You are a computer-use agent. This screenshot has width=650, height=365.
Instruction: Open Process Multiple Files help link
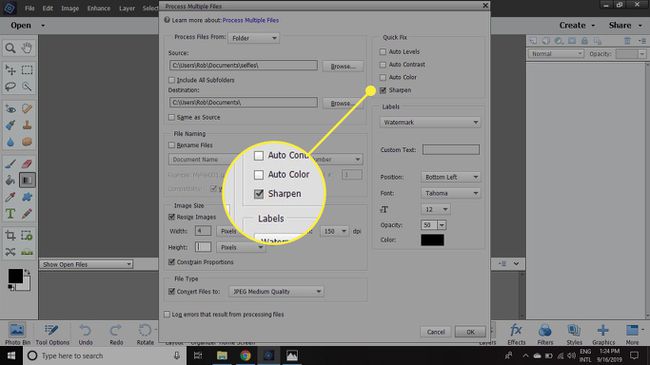tap(250, 20)
